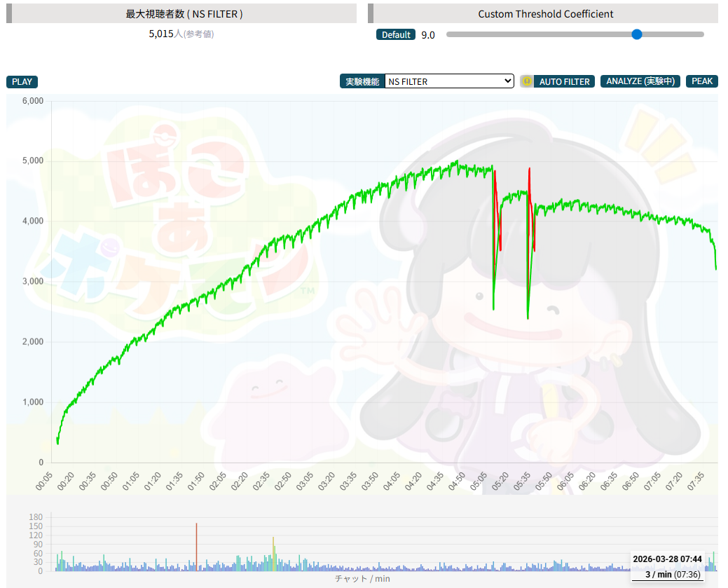The width and height of the screenshot is (728, 588).
Task: Click the yellow-green chat spike bar
Action: [273, 554]
